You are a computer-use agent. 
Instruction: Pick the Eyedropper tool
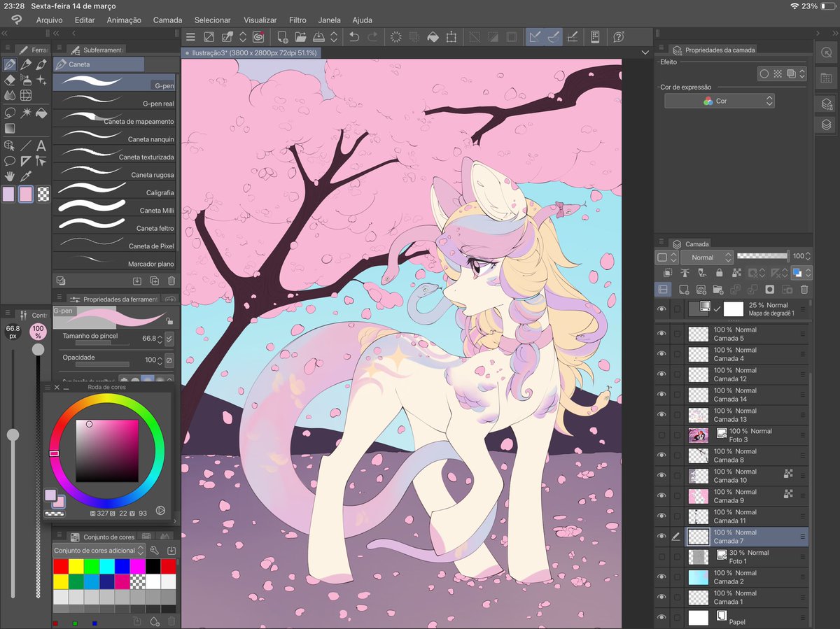[x=26, y=176]
